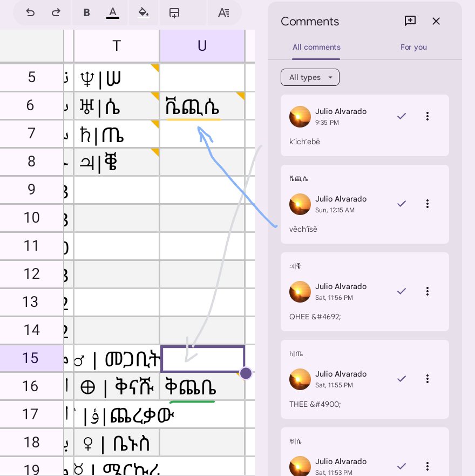Select cell T8 with the Jupiter symbol
The height and width of the screenshot is (476, 475).
(117, 162)
